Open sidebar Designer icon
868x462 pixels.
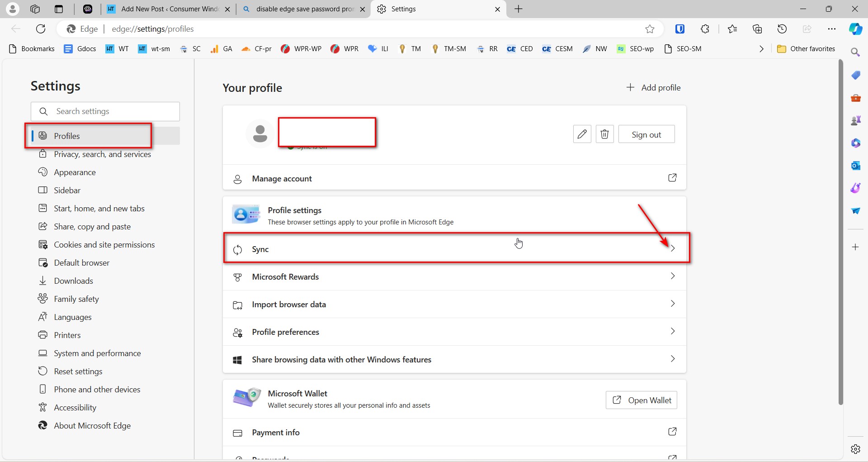(x=855, y=188)
